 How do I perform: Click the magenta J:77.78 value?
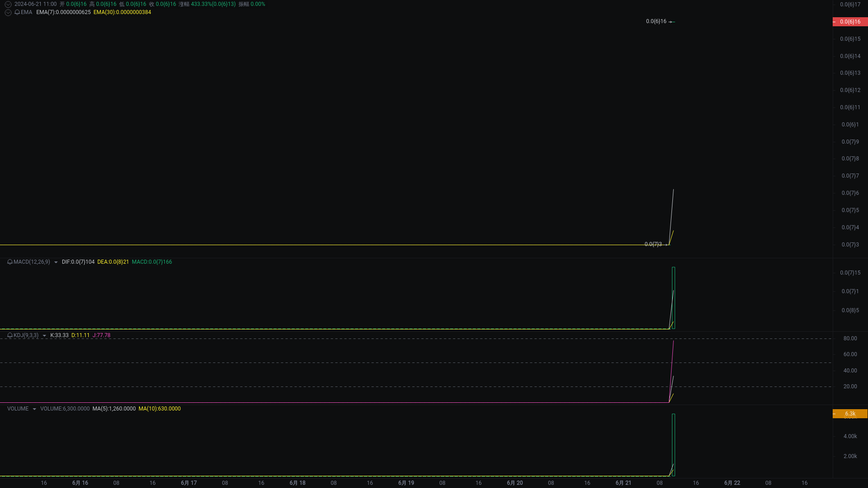coord(101,335)
